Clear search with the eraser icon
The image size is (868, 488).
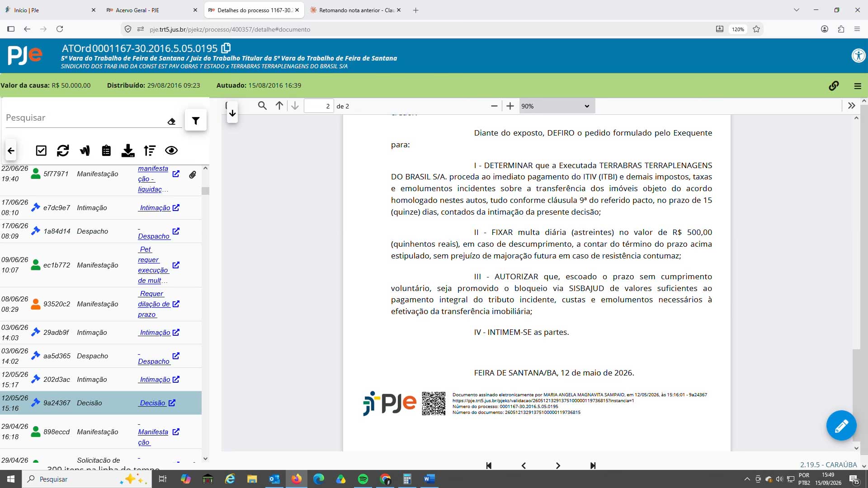[x=171, y=121]
